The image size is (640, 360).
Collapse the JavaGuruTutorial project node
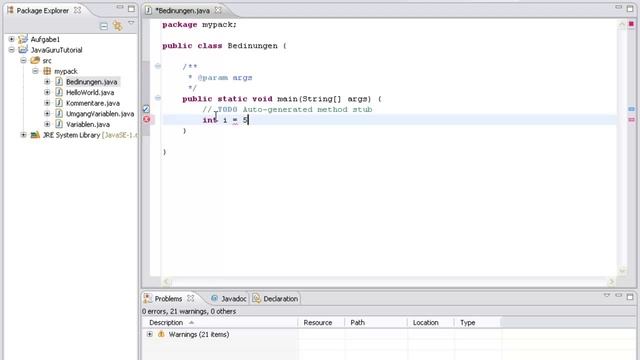[x=11, y=50]
